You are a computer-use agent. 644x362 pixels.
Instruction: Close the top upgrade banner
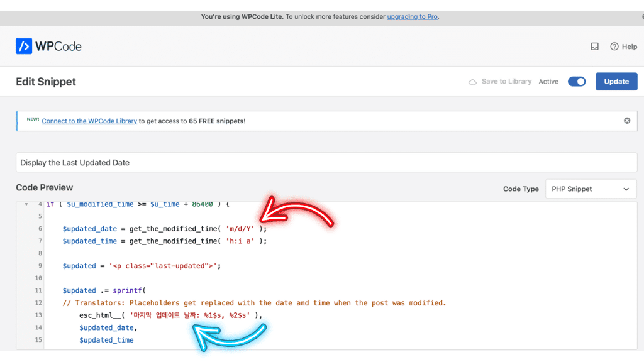pyautogui.click(x=642, y=17)
